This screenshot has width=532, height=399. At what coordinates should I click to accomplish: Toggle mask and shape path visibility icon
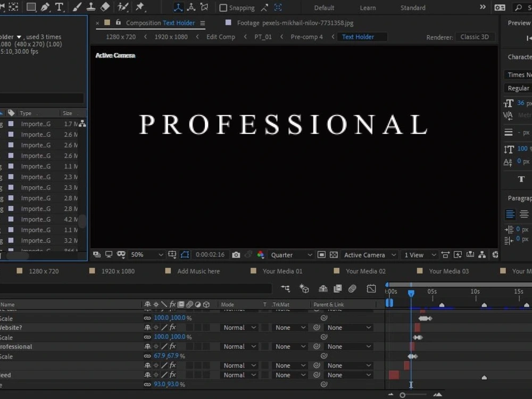click(185, 254)
